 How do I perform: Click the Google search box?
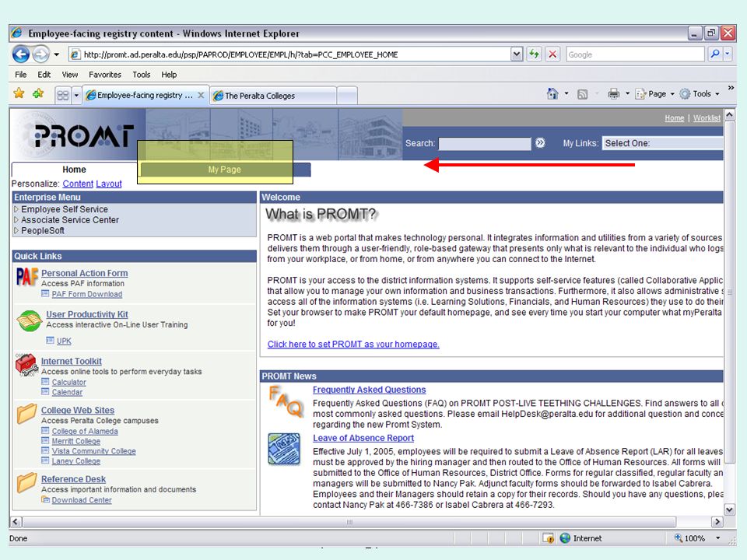coord(635,54)
